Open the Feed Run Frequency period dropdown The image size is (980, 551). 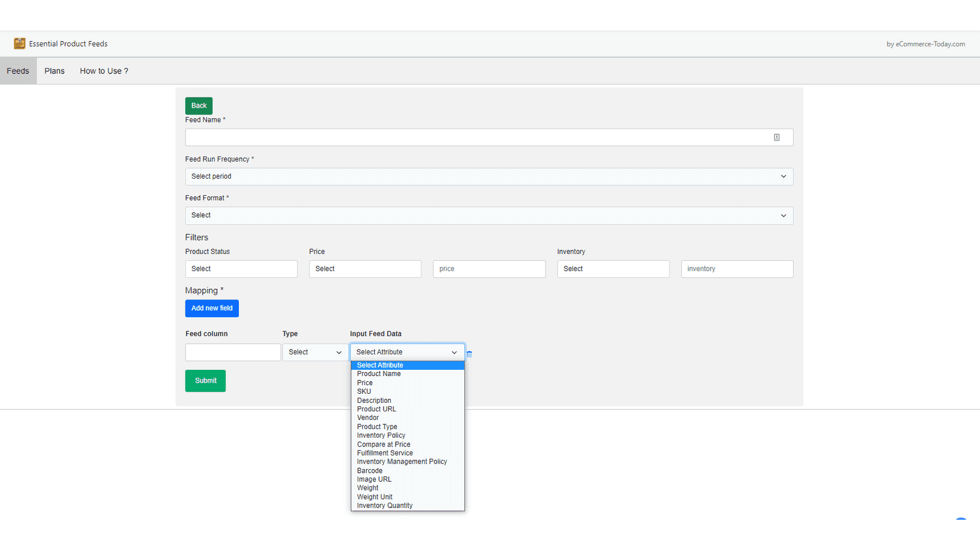pyautogui.click(x=489, y=176)
